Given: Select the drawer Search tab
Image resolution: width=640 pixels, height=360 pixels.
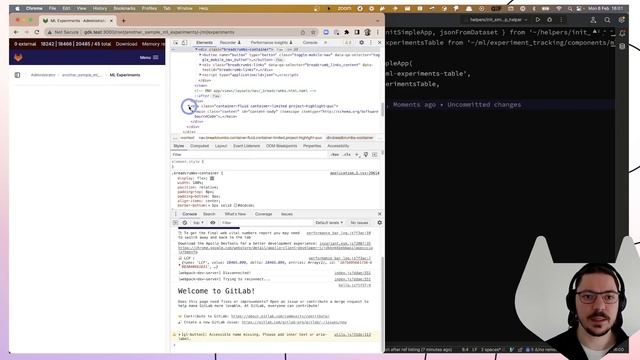Looking at the screenshot, I should coord(209,214).
